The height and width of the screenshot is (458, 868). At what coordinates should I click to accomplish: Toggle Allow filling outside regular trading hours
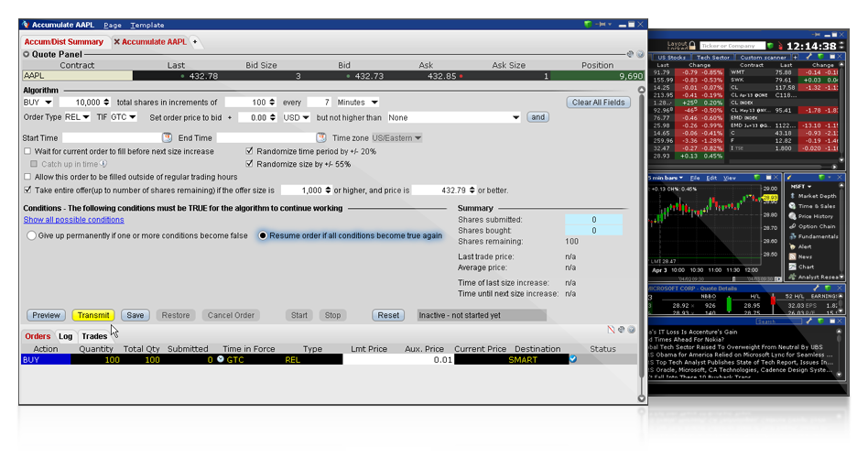point(28,177)
